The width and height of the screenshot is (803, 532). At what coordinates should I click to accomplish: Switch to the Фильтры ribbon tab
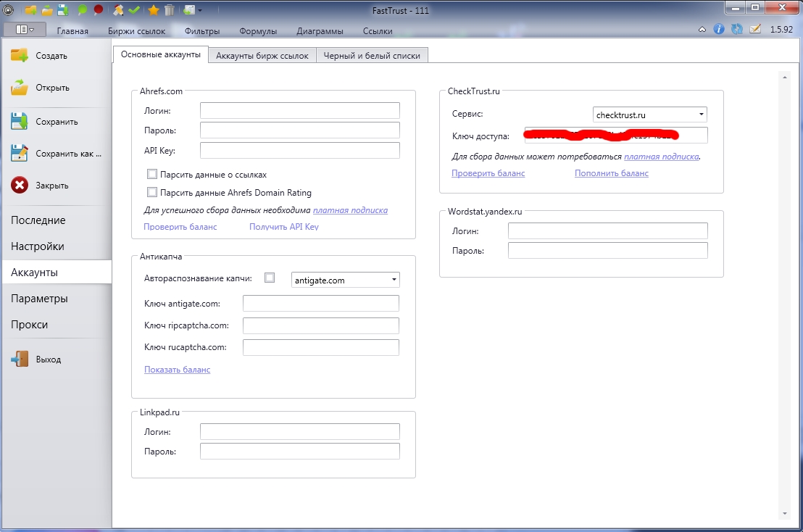pyautogui.click(x=202, y=30)
